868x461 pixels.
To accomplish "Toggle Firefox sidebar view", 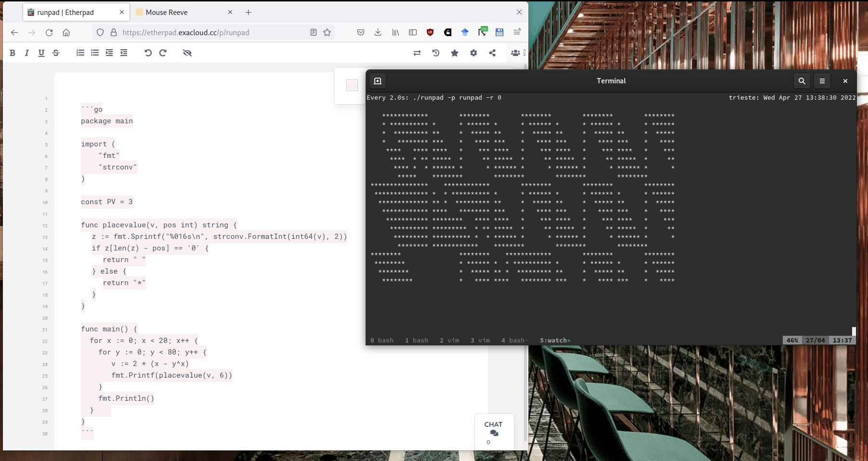I will click(x=413, y=32).
